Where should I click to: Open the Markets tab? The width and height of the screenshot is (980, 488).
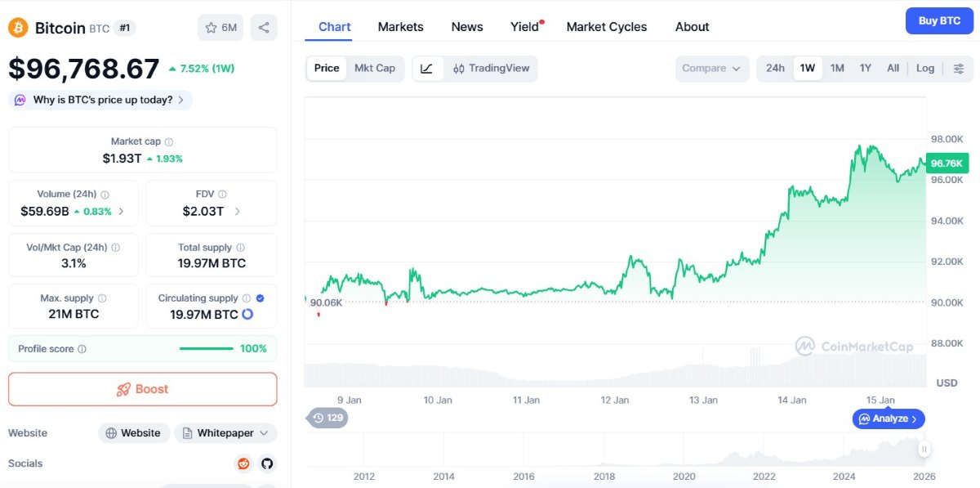point(401,27)
